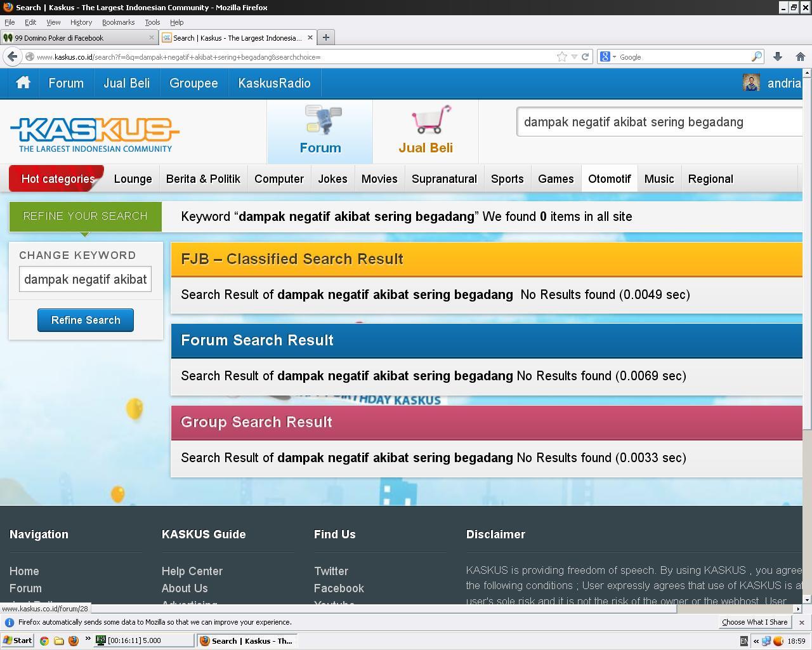Open the Forum section icon
This screenshot has width=812, height=650.
tap(323, 120)
